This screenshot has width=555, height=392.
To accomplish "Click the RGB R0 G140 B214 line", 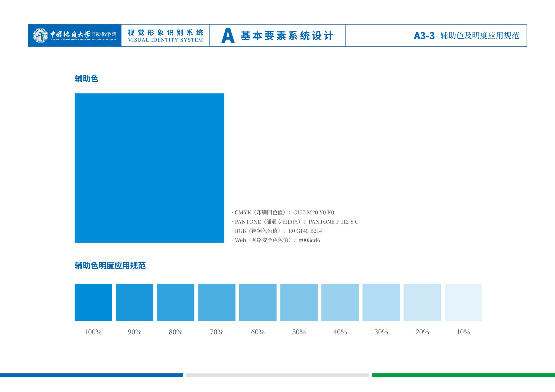I will [x=277, y=231].
